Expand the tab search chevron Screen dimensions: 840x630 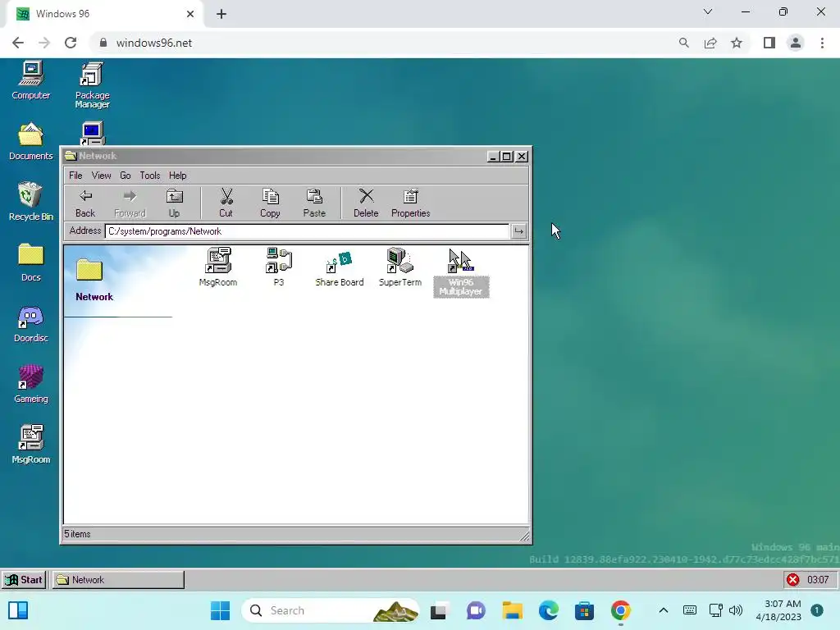point(708,11)
